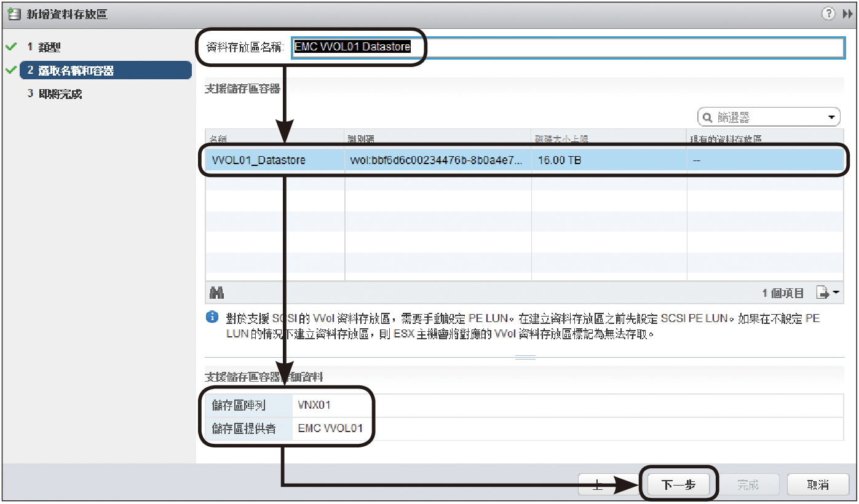859x504 pixels.
Task: Click the binoculars find icon
Action: [x=216, y=292]
